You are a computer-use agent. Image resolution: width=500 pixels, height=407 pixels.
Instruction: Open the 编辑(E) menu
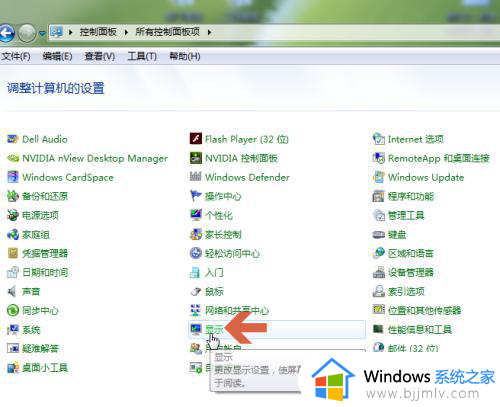[57, 56]
